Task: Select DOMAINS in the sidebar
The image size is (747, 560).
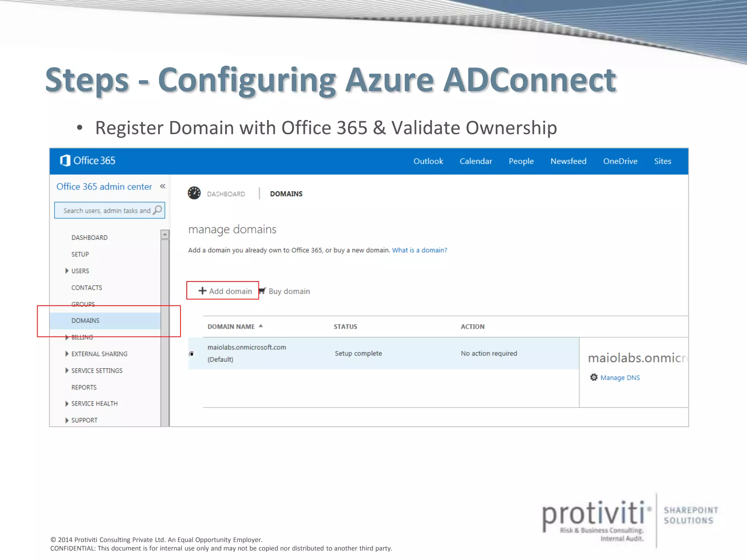Action: pos(105,320)
